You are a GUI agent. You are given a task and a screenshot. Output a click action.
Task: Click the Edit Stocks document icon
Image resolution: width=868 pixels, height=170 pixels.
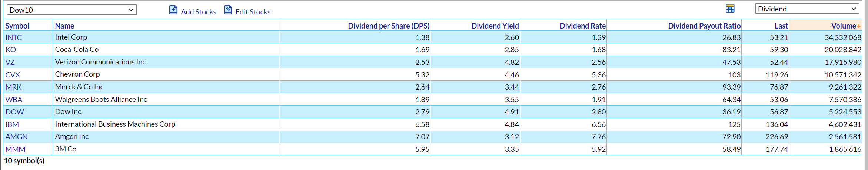click(x=228, y=10)
